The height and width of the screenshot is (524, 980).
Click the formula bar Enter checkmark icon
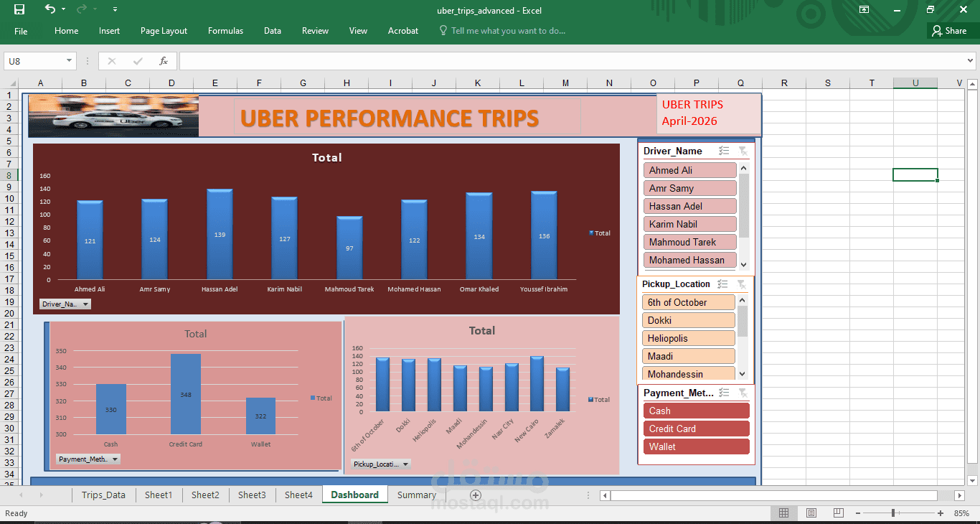coord(138,61)
